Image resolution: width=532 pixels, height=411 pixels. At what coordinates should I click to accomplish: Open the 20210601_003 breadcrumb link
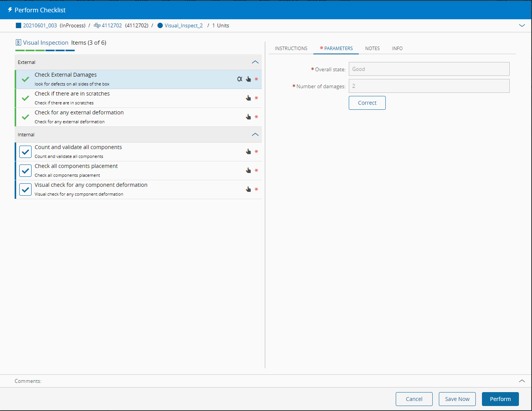(40, 25)
